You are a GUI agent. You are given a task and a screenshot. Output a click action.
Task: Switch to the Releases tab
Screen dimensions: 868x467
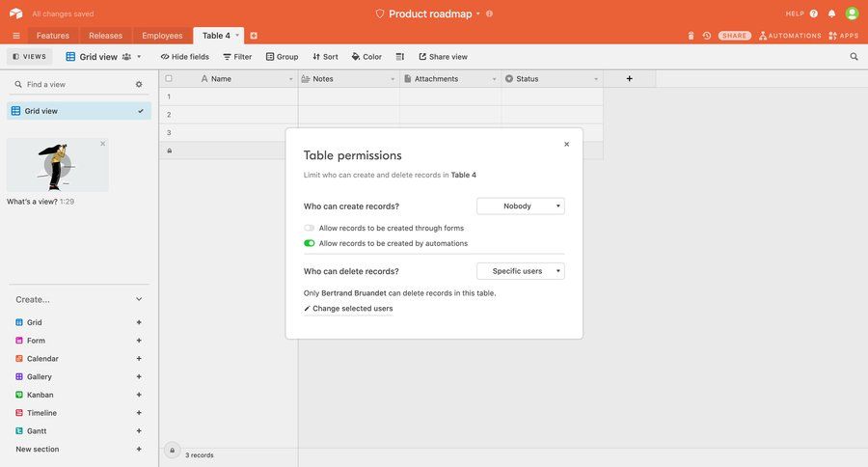(x=105, y=36)
